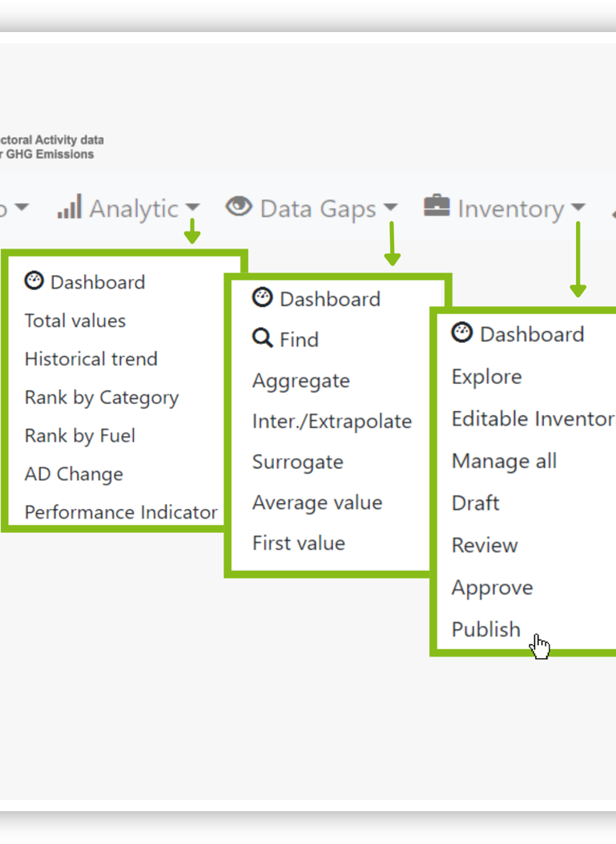The width and height of the screenshot is (616, 844).
Task: Expand the Data Gaps dropdown caret
Action: click(391, 208)
